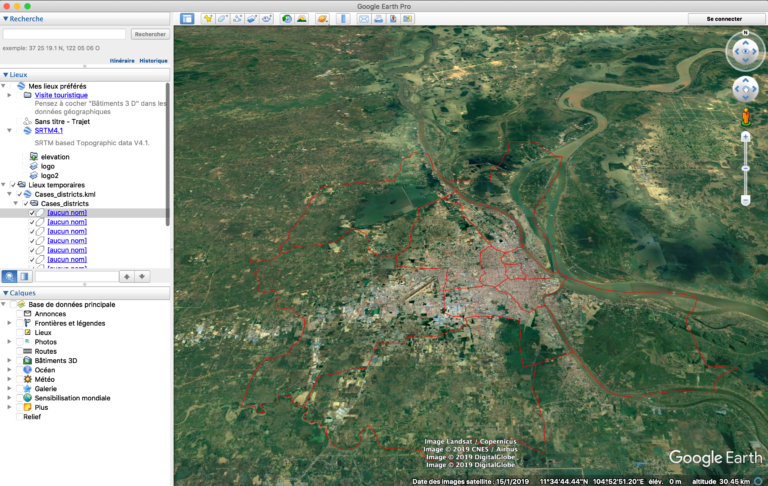
Task: Click the save image icon in the toolbar
Action: click(393, 19)
